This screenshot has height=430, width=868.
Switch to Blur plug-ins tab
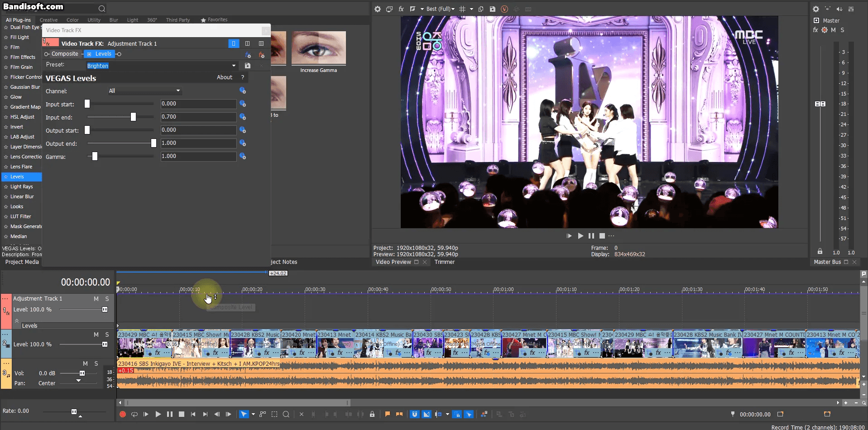point(114,20)
